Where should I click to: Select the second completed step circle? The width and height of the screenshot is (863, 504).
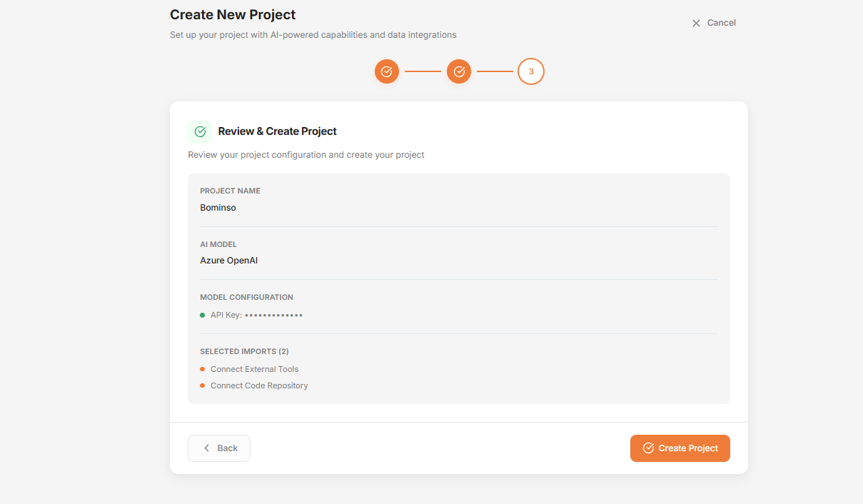pyautogui.click(x=459, y=71)
